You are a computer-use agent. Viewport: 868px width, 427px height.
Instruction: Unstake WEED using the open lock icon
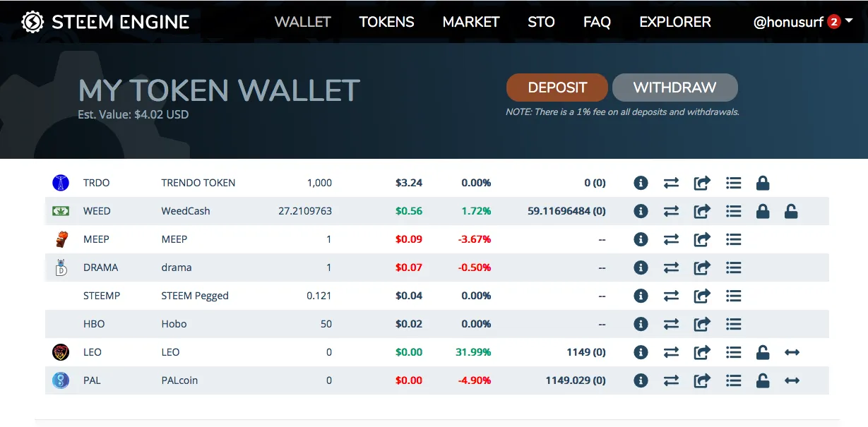791,211
